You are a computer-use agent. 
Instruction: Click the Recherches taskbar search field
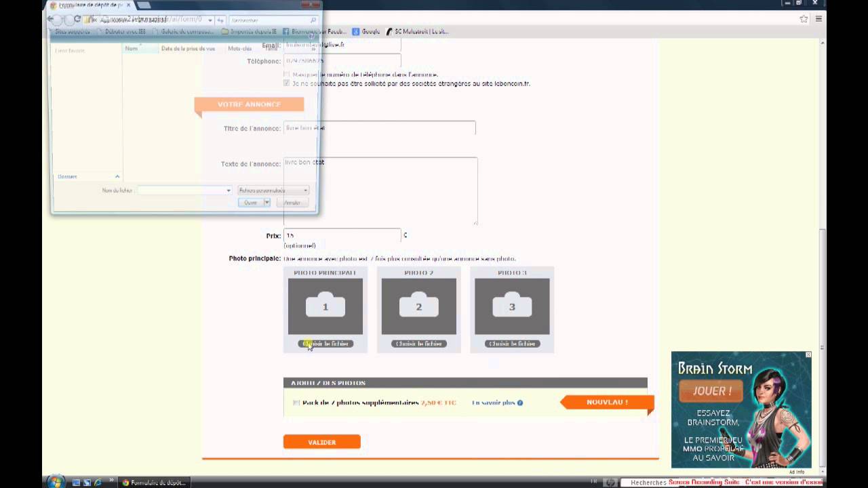[648, 483]
